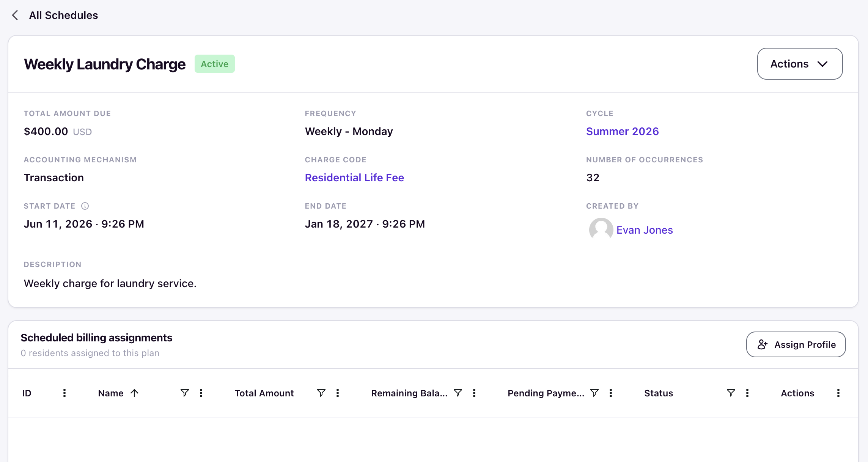Sort by the Total Amount column header
Viewport: 868px width, 462px height.
pyautogui.click(x=264, y=393)
